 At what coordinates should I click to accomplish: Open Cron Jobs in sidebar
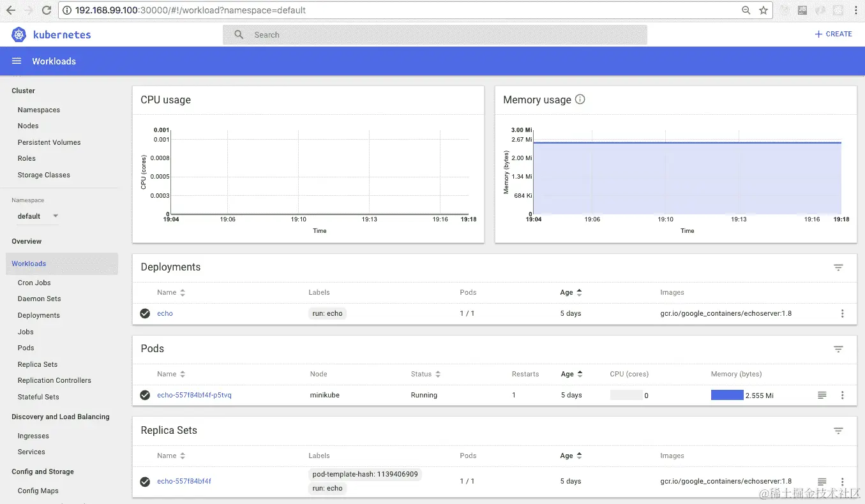(x=34, y=283)
